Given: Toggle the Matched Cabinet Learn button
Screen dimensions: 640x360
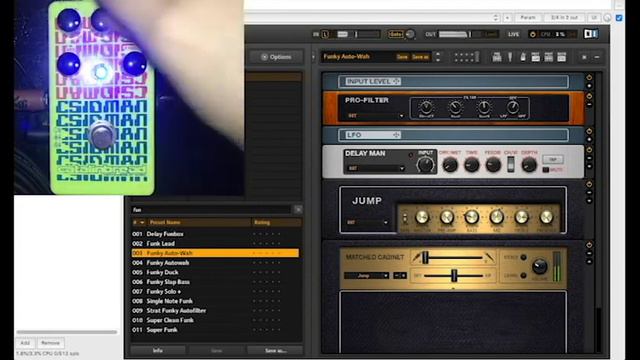Looking at the screenshot, I should (x=523, y=276).
